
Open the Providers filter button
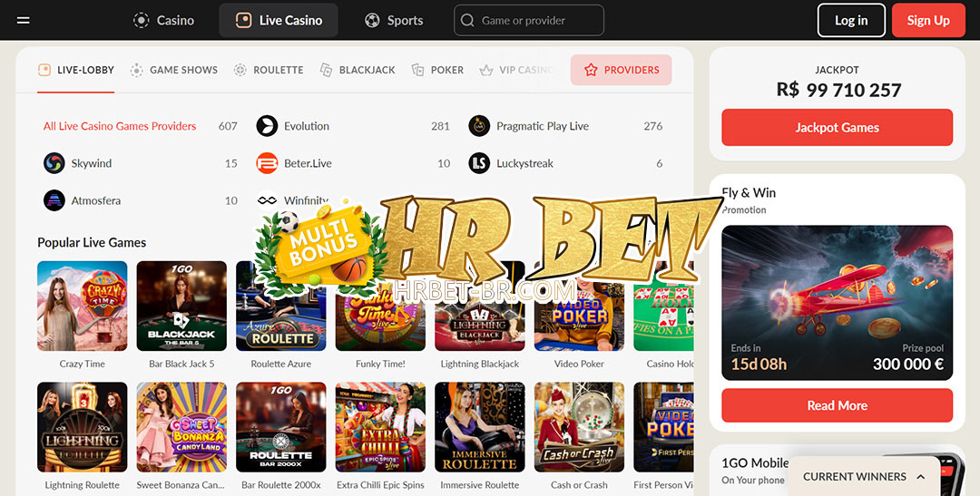click(622, 70)
